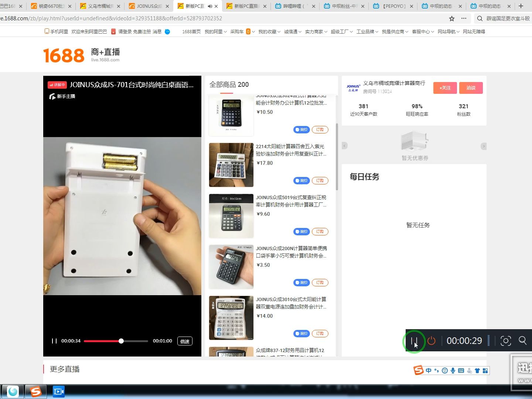Toggle Chinese/English input mode 中
532x399 pixels.
tap(429, 371)
